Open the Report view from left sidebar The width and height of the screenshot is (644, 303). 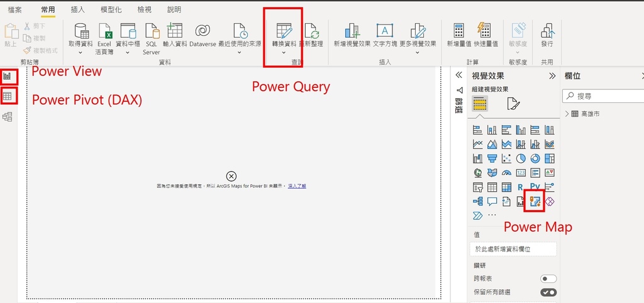pos(8,76)
